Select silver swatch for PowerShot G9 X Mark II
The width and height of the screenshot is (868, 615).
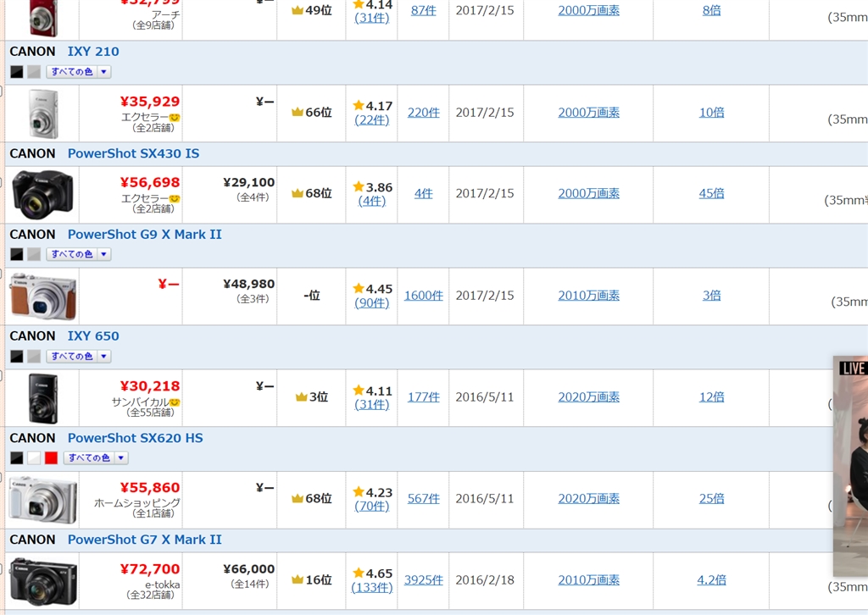[x=34, y=254]
